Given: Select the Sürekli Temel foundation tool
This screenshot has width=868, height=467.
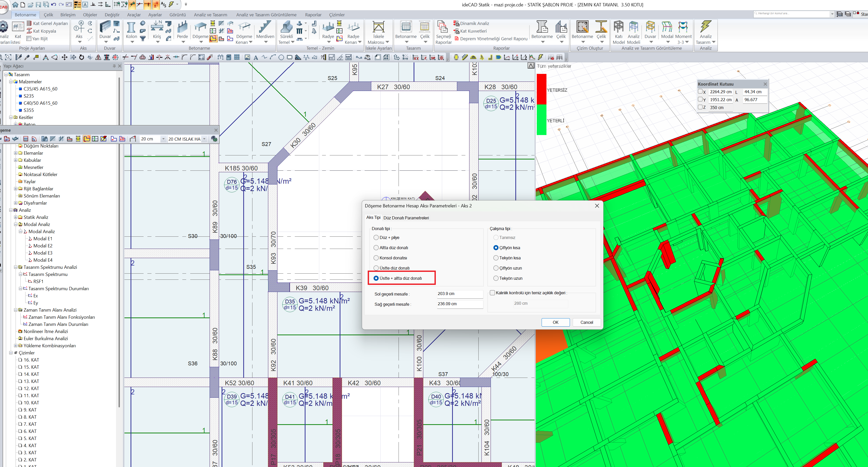Looking at the screenshot, I should (286, 32).
